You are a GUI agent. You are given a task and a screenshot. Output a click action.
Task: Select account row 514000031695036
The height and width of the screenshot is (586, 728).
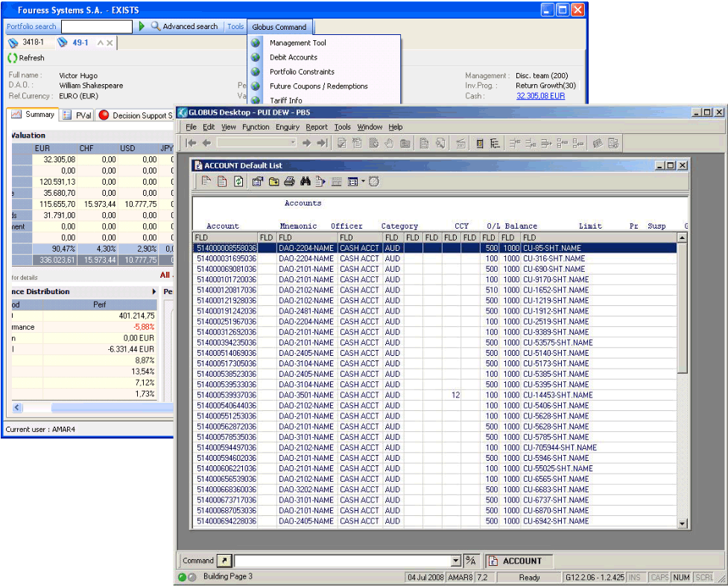coord(434,258)
